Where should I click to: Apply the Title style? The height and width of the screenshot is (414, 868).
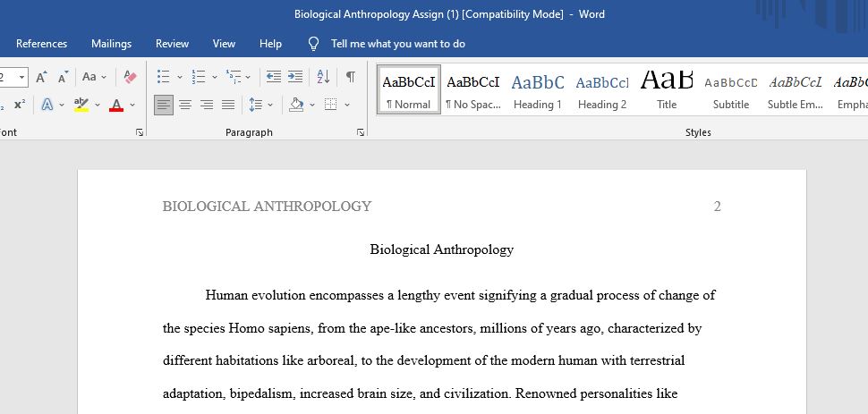pos(667,90)
